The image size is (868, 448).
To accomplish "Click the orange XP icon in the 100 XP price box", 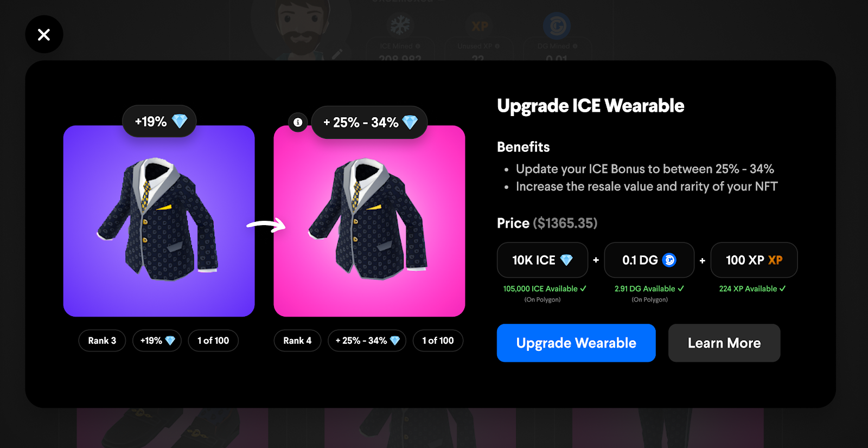I will click(775, 260).
